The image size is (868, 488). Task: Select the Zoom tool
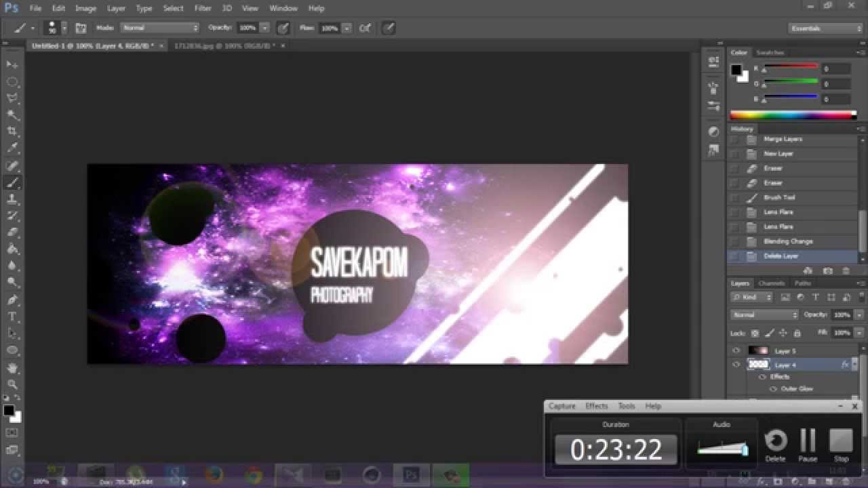coord(12,384)
